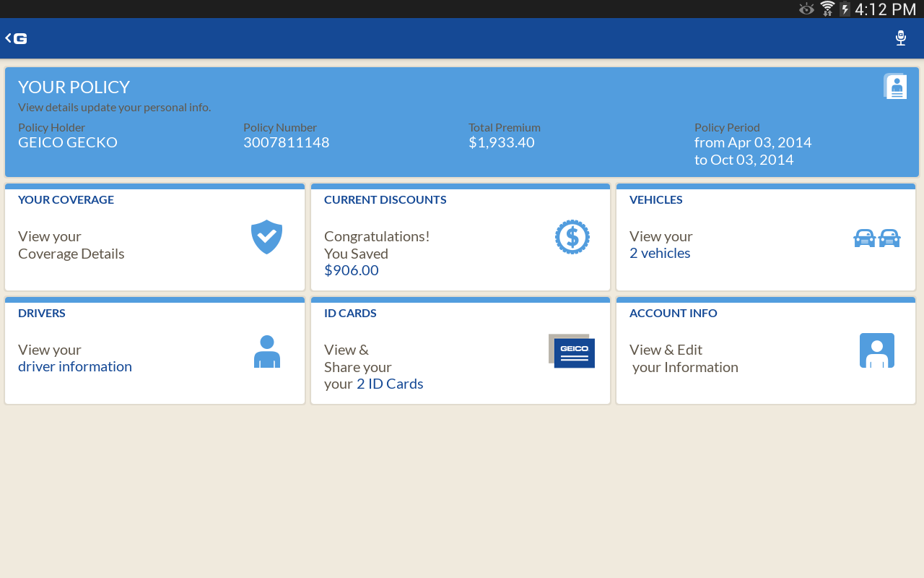Tap the 'Total Premium' label

coord(505,128)
